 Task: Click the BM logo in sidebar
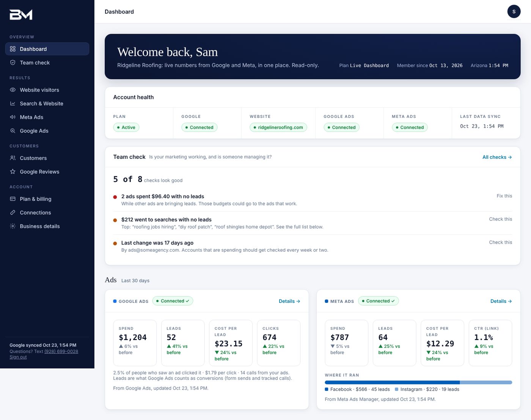tap(21, 14)
